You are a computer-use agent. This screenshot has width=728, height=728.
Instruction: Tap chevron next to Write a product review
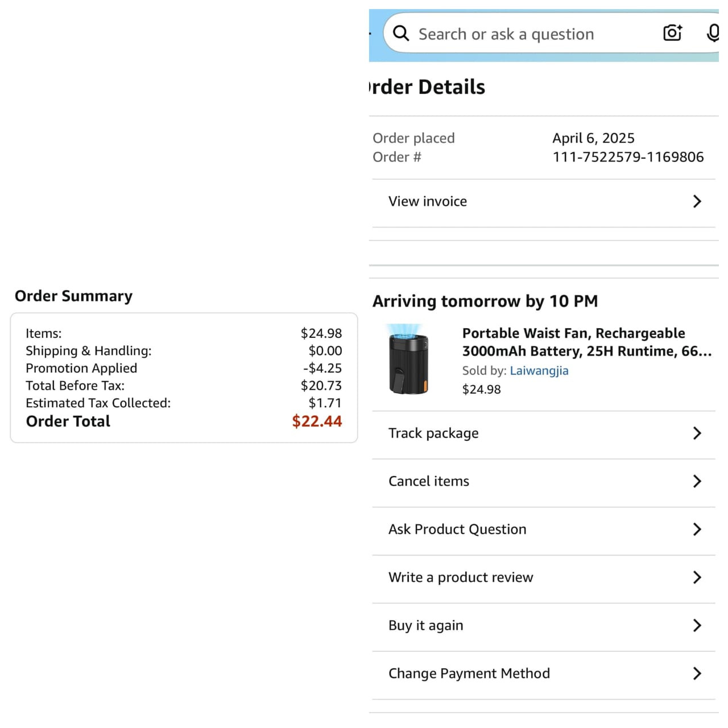pyautogui.click(x=697, y=577)
